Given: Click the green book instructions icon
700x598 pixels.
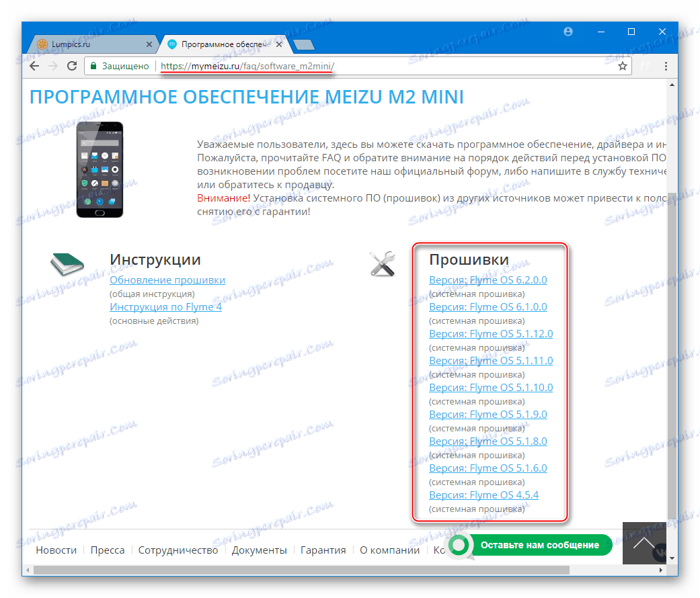Looking at the screenshot, I should pos(67,264).
